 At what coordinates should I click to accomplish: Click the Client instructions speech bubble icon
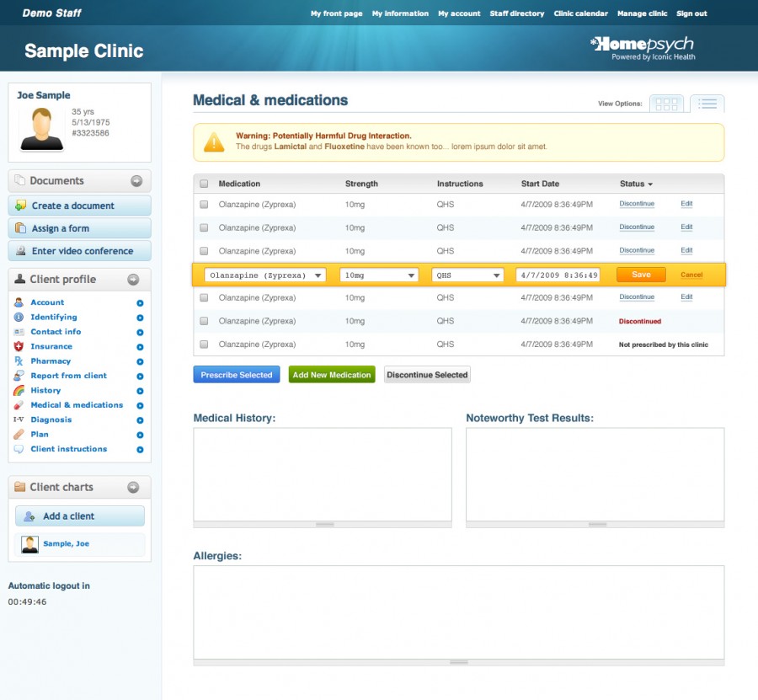(x=19, y=449)
